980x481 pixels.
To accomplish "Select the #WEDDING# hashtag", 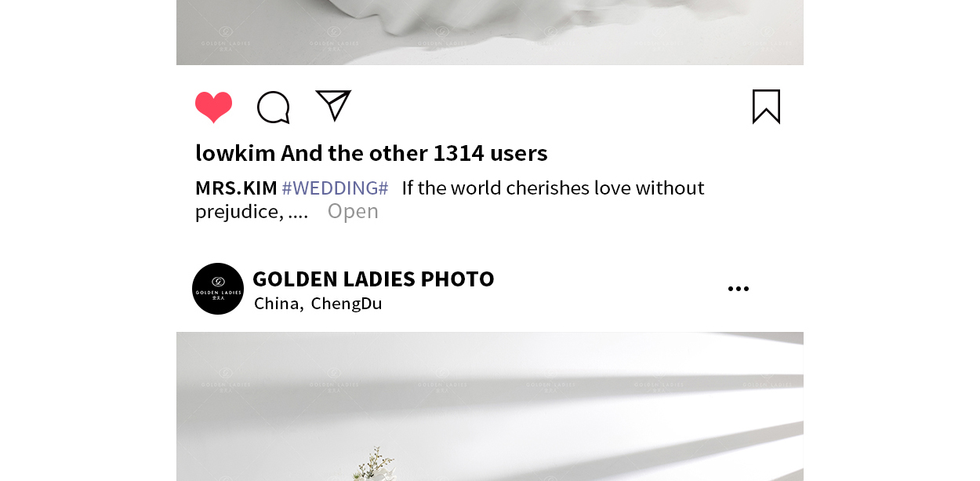I will pos(335,188).
